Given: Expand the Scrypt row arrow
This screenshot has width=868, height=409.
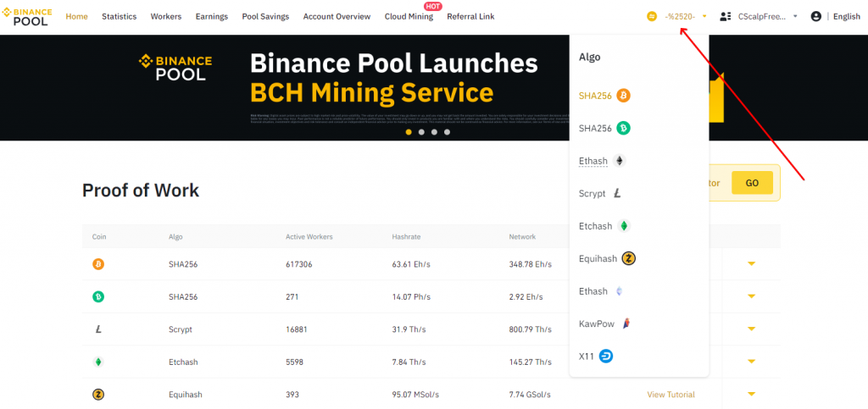Looking at the screenshot, I should point(751,329).
